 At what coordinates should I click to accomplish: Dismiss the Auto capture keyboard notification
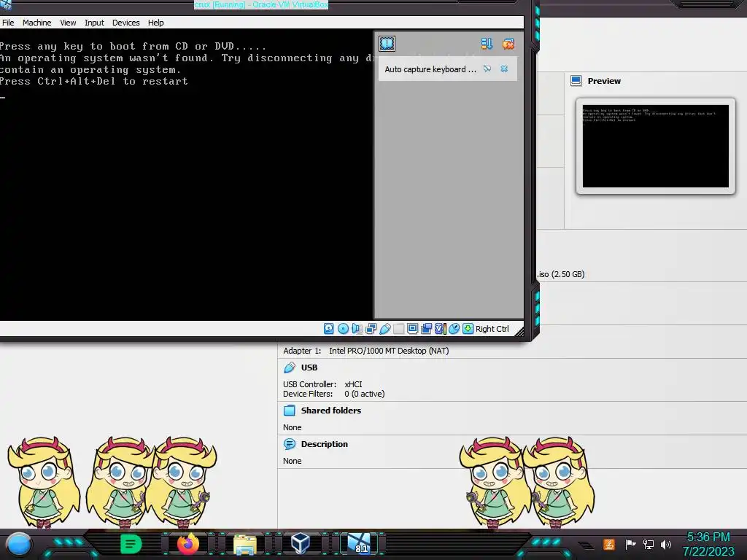tap(504, 69)
